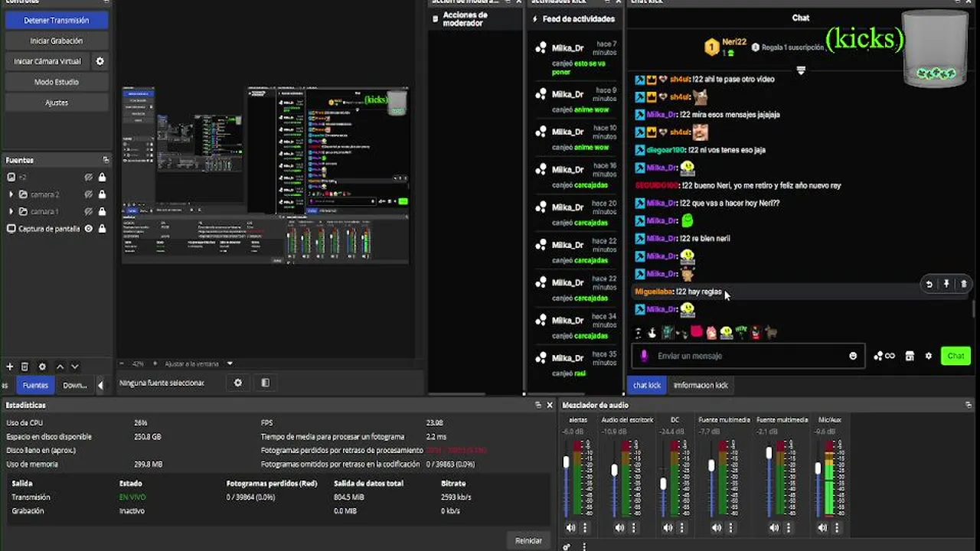This screenshot has width=980, height=551.
Task: Switch to the Down... tab
Action: [x=74, y=385]
